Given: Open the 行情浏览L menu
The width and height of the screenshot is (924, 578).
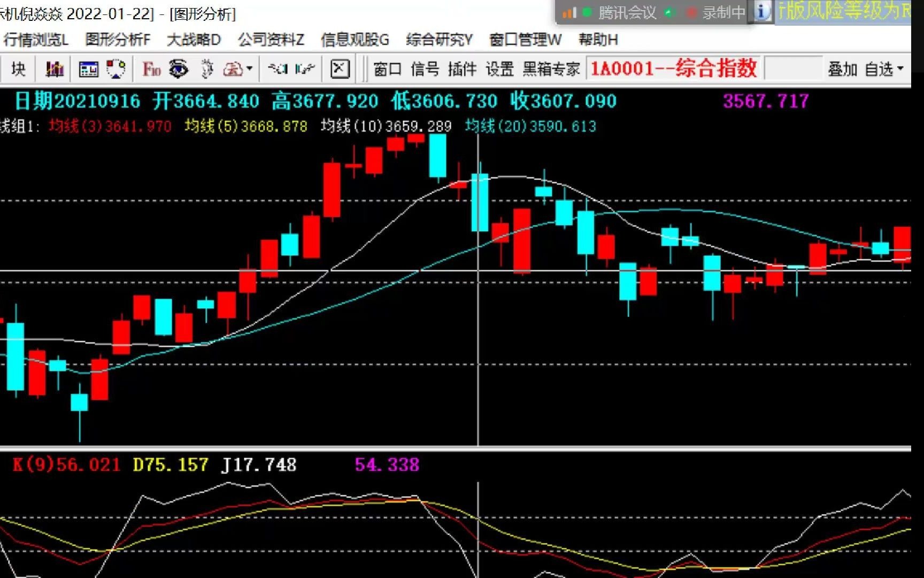Looking at the screenshot, I should (36, 40).
